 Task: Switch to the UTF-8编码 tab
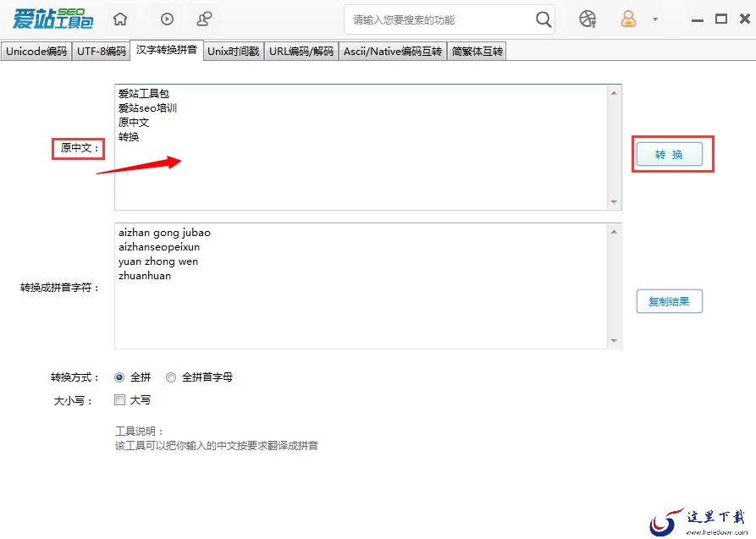[102, 51]
